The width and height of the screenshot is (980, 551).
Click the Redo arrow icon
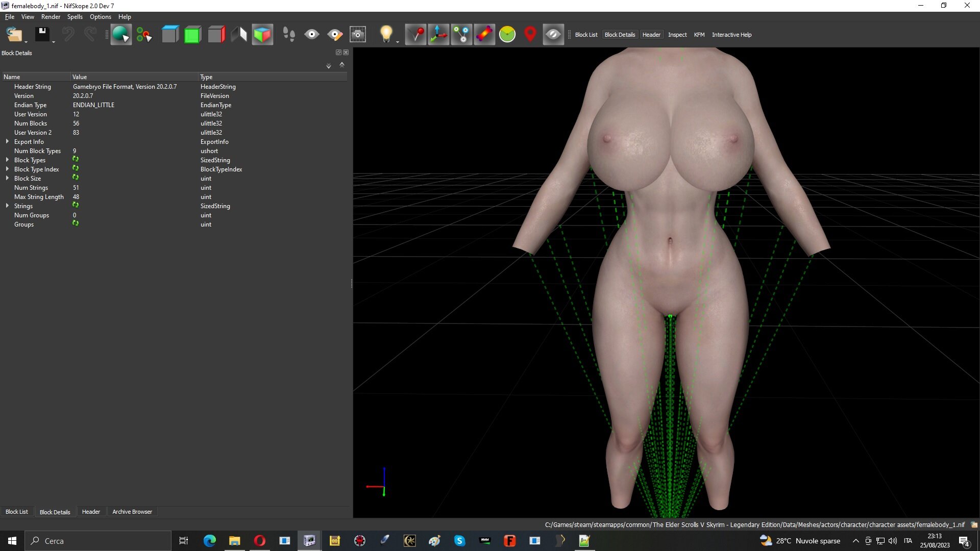[90, 35]
